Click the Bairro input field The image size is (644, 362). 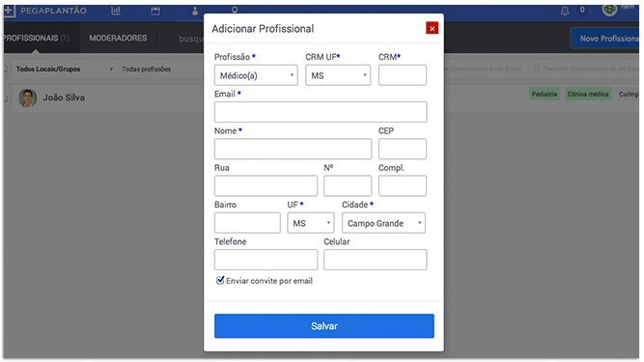click(247, 223)
